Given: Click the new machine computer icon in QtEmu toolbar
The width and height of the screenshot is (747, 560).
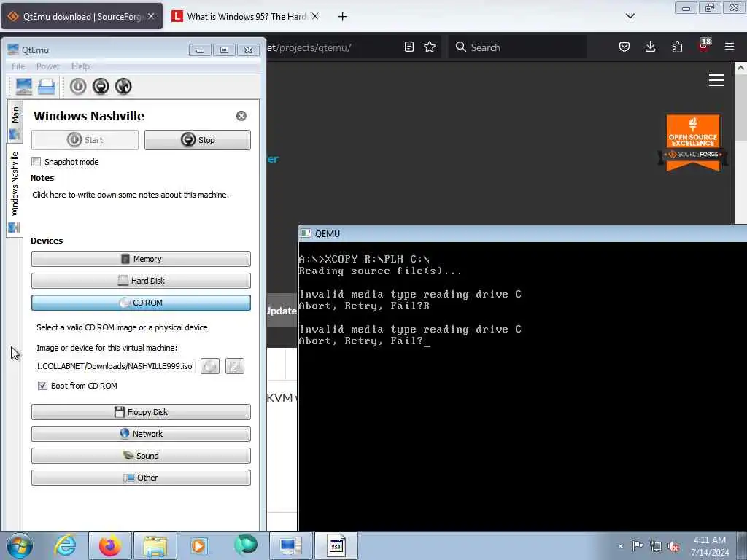Looking at the screenshot, I should click(23, 87).
